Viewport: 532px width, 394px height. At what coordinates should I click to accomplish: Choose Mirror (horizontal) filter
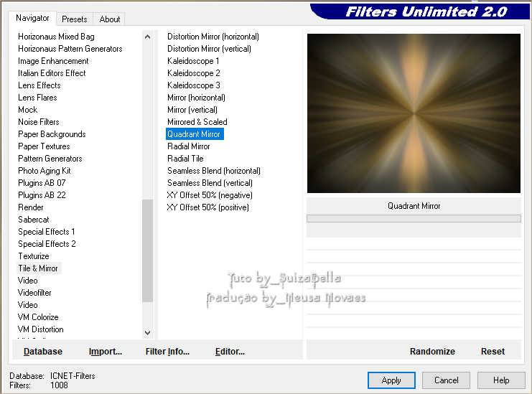coord(196,98)
